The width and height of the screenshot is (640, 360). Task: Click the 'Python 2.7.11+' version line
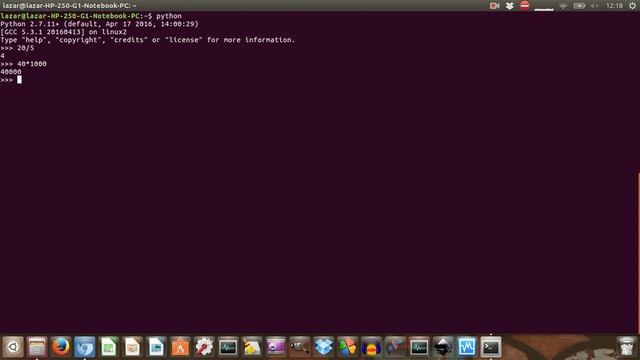(x=100, y=24)
